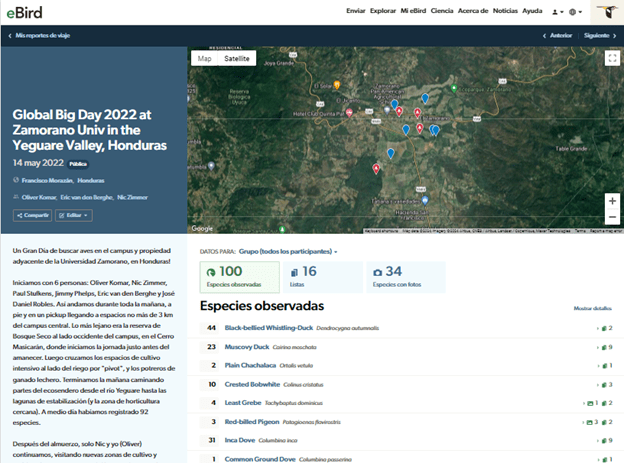Open Nic Zimmer's profile link
The image size is (624, 463).
click(x=133, y=197)
